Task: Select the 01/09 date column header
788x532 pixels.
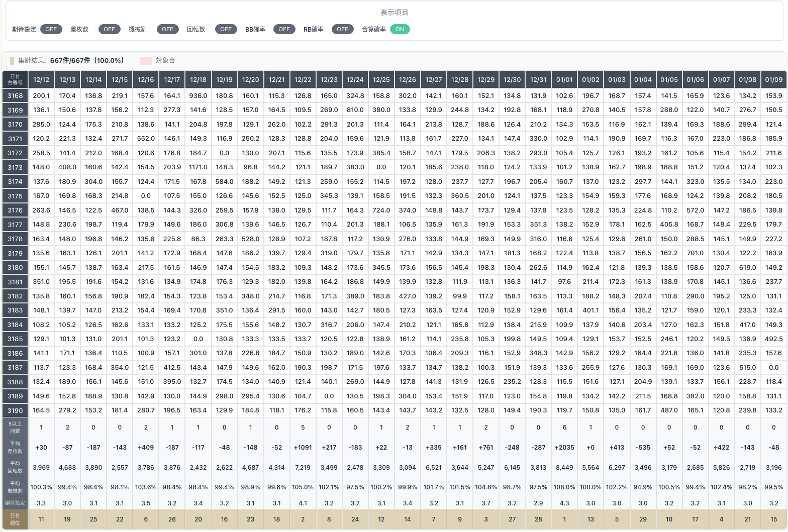Action: 773,79
